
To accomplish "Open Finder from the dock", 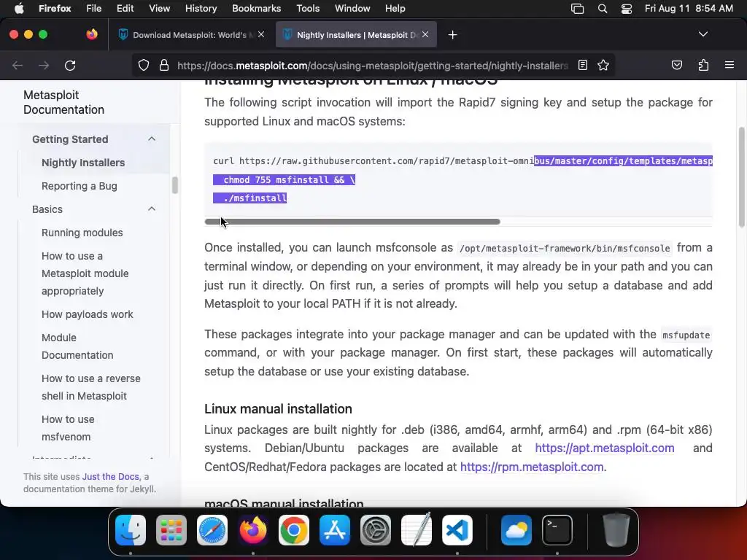I will [131, 530].
